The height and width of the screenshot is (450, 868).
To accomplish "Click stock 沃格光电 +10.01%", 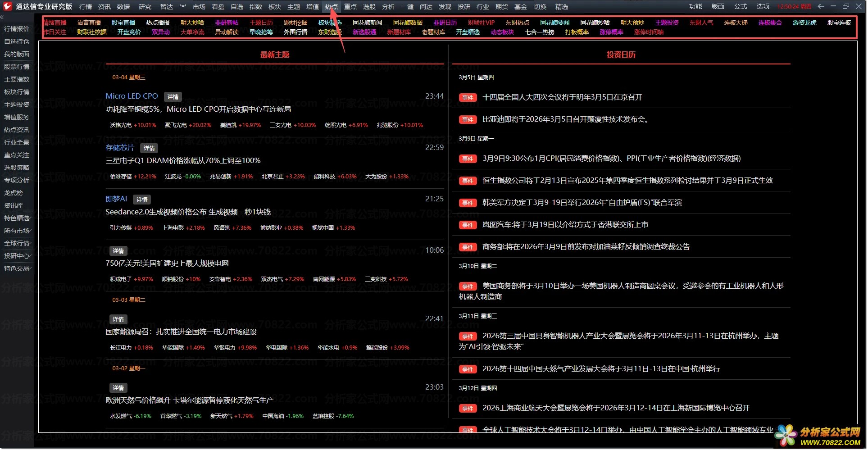I will (x=133, y=125).
